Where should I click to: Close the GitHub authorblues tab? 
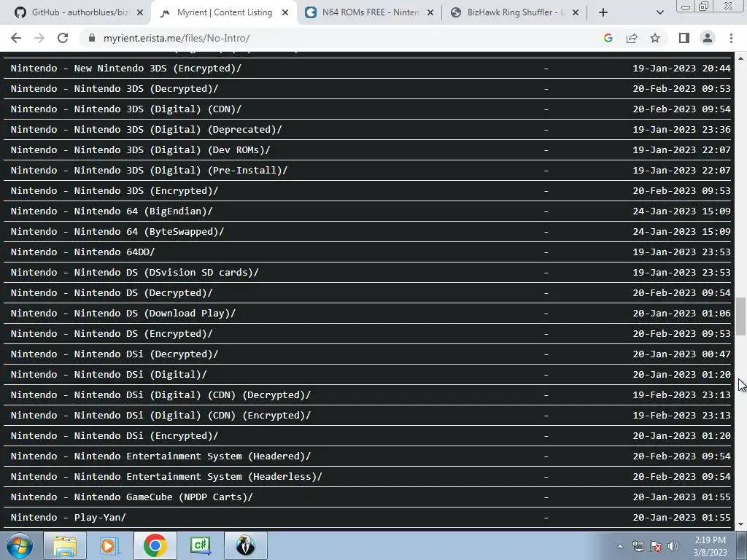coord(140,13)
